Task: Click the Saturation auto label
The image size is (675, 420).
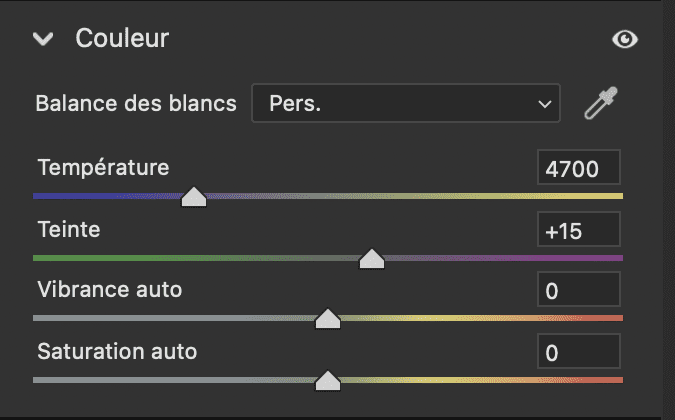Action: (117, 351)
